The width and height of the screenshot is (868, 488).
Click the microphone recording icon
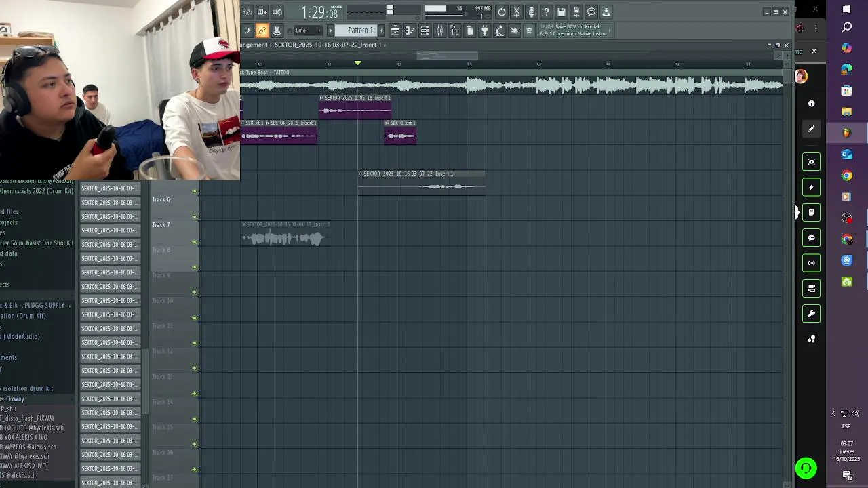point(532,12)
